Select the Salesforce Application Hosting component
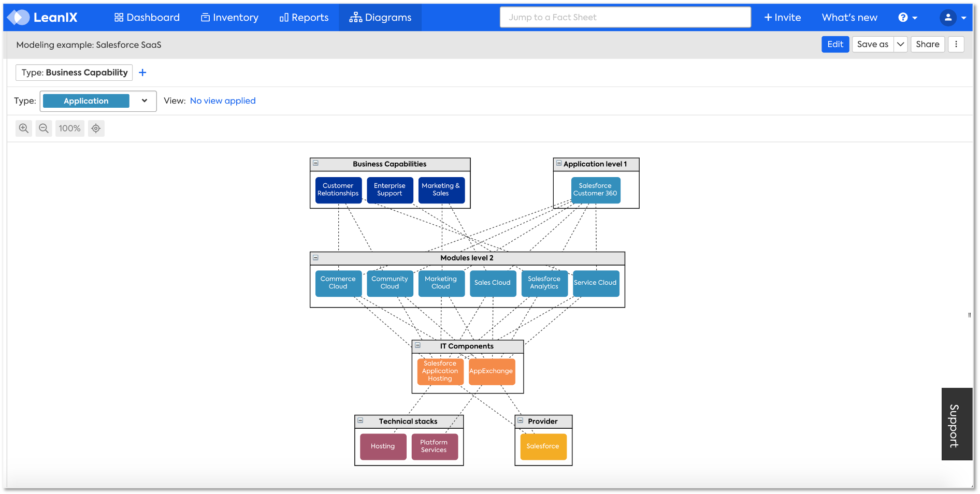980x494 pixels. pyautogui.click(x=440, y=372)
